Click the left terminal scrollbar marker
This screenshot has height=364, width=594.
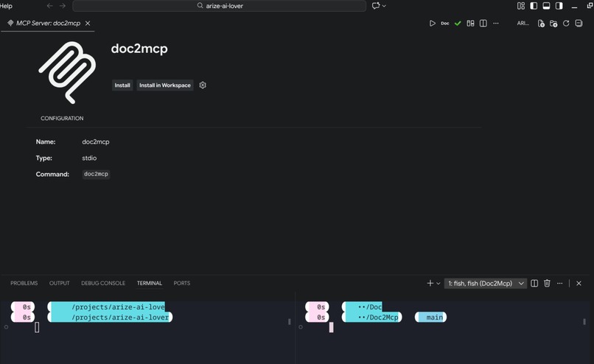tap(290, 321)
